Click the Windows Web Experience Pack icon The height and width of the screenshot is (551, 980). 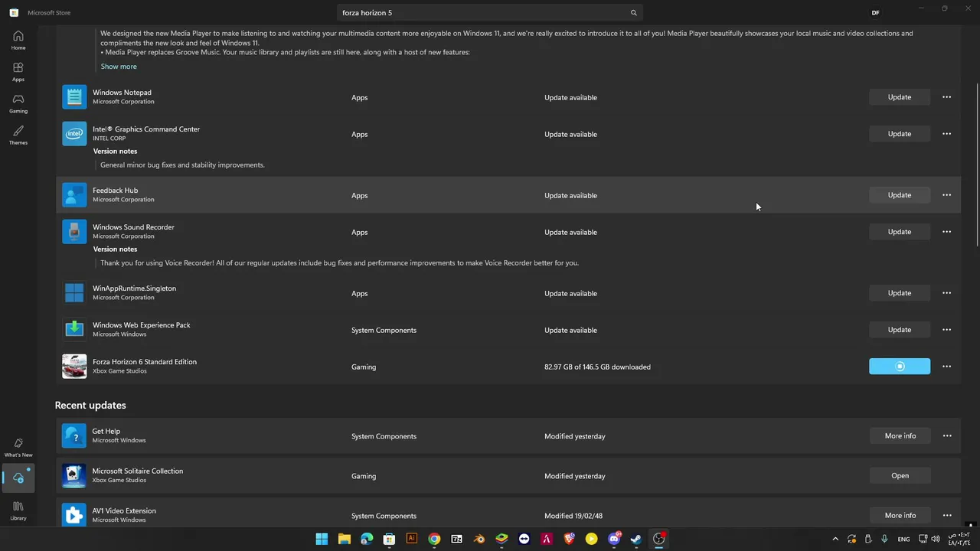(74, 330)
